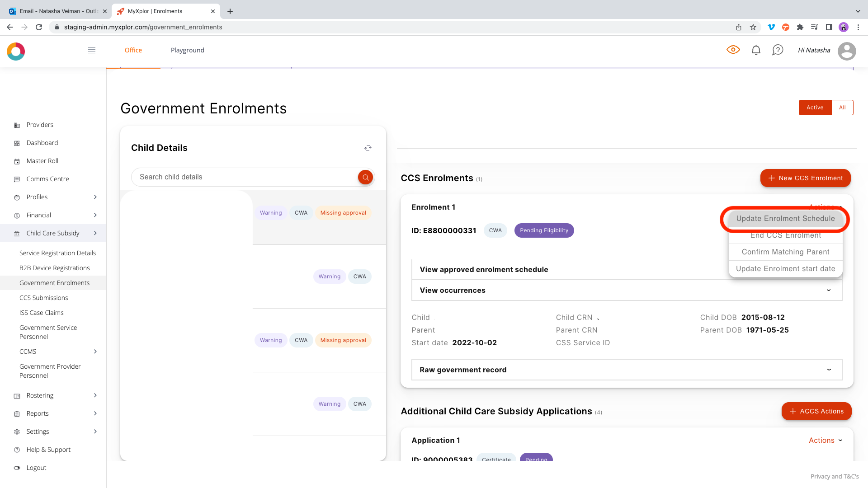Open the user profile avatar

tap(847, 51)
